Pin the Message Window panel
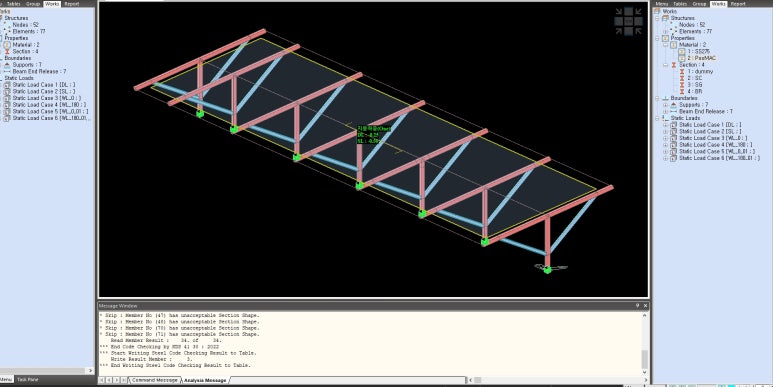 pyautogui.click(x=637, y=306)
